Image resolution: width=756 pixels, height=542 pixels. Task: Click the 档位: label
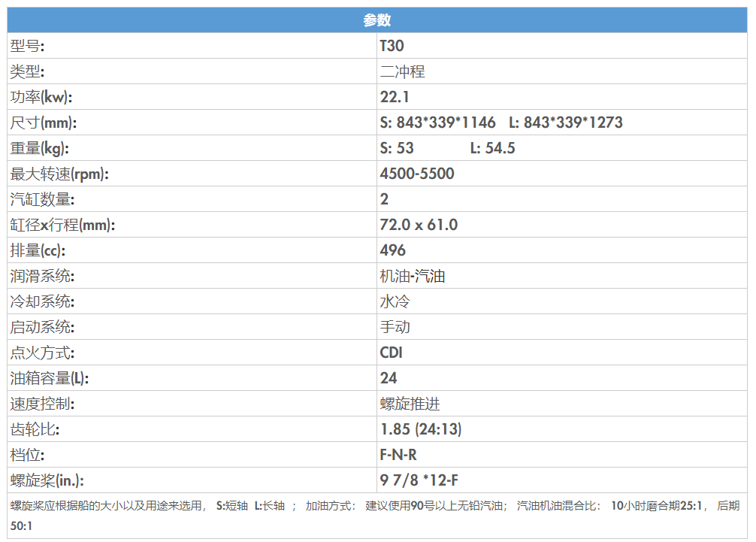28,455
